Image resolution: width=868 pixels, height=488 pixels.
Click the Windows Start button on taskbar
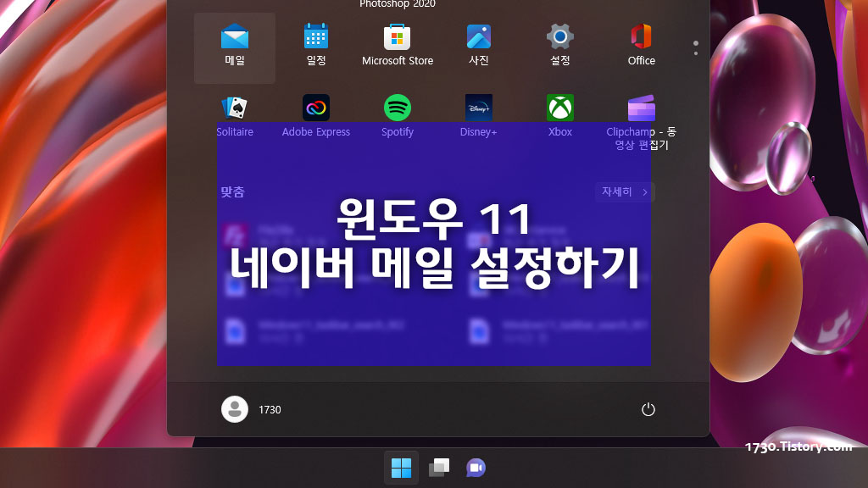[x=401, y=468]
